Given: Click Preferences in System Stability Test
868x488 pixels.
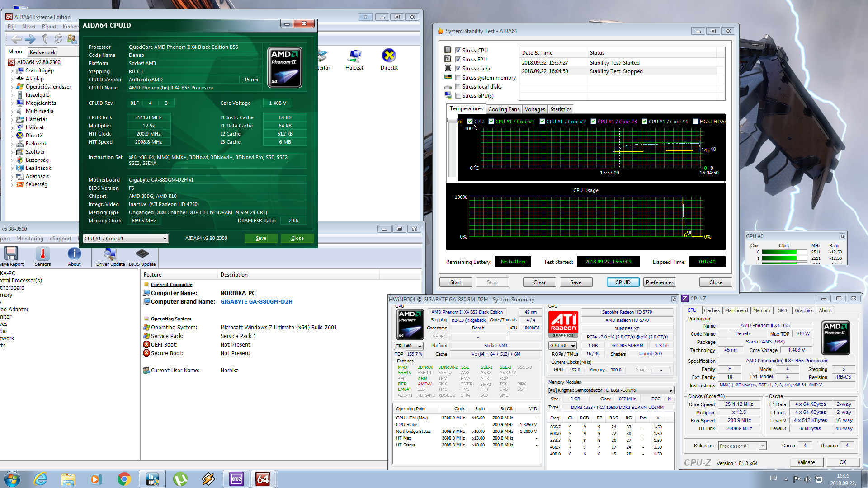Looking at the screenshot, I should 660,282.
